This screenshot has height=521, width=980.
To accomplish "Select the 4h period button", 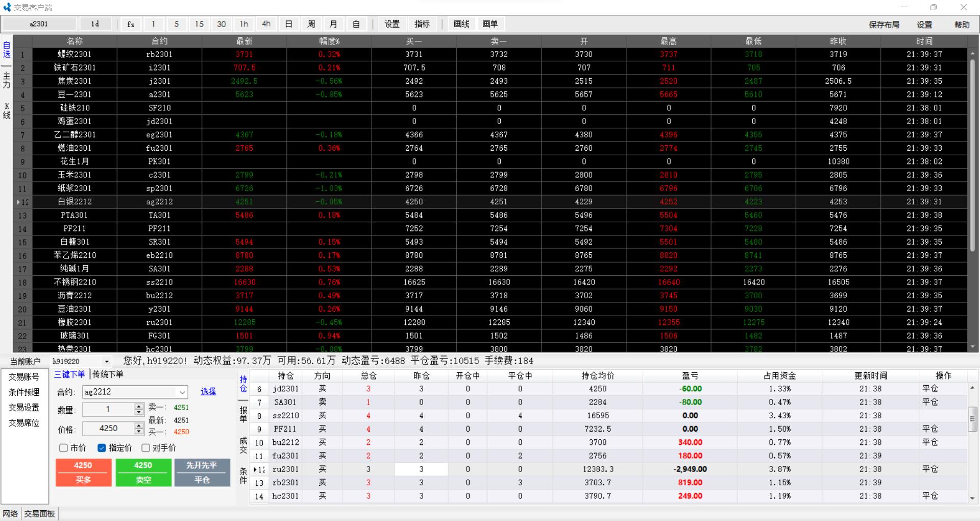I will click(x=266, y=24).
